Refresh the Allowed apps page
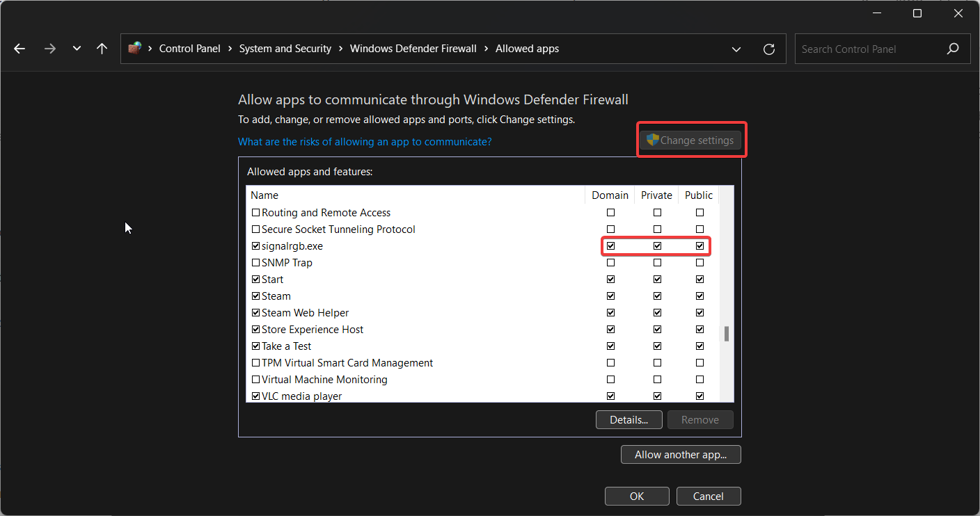 point(769,49)
